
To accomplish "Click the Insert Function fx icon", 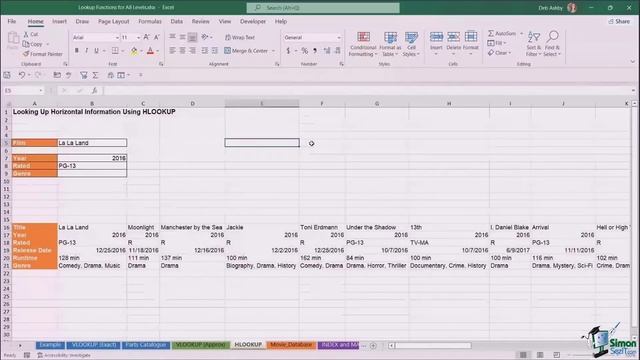I will [94, 91].
